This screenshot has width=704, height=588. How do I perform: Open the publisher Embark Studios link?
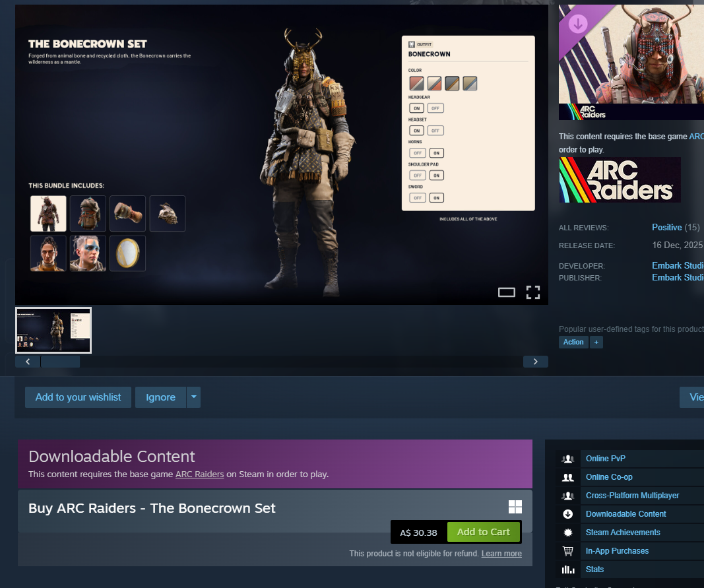click(x=678, y=278)
